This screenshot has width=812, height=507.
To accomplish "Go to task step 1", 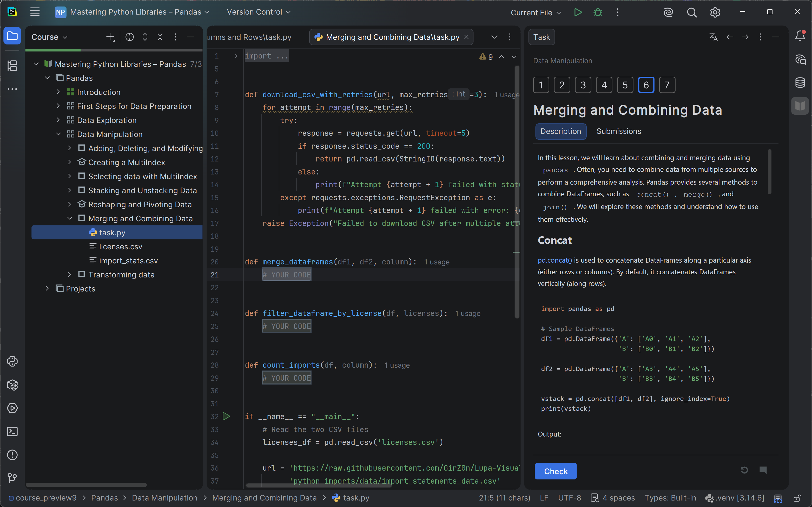I will [541, 85].
